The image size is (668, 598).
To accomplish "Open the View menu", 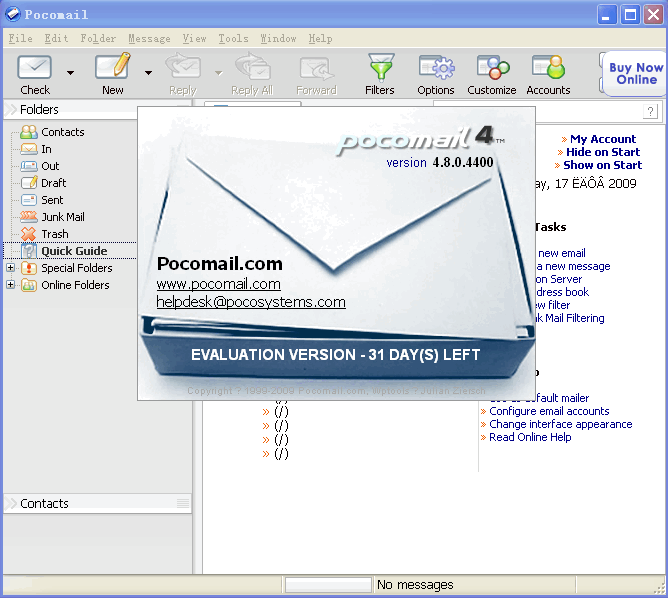I will coord(194,38).
